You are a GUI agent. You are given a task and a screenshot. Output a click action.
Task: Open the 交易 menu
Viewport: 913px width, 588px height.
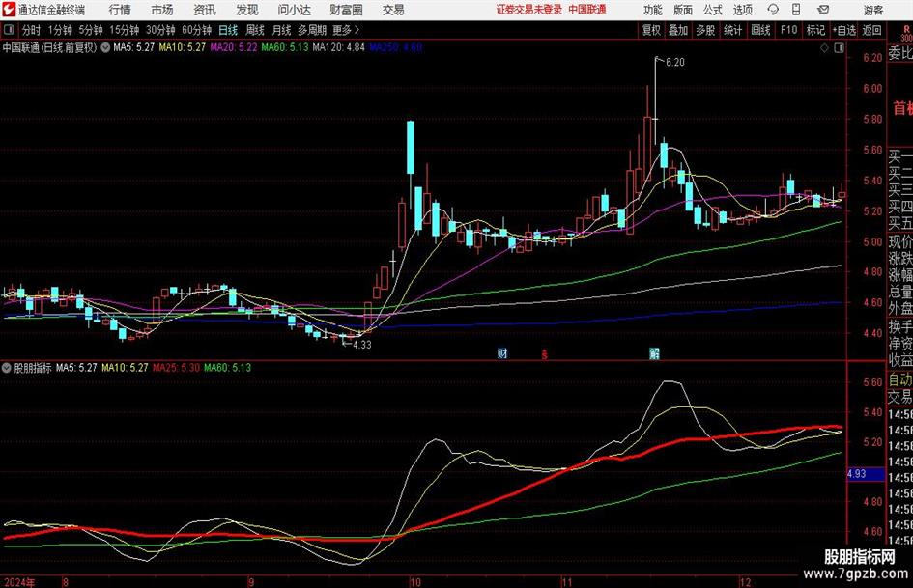click(393, 10)
